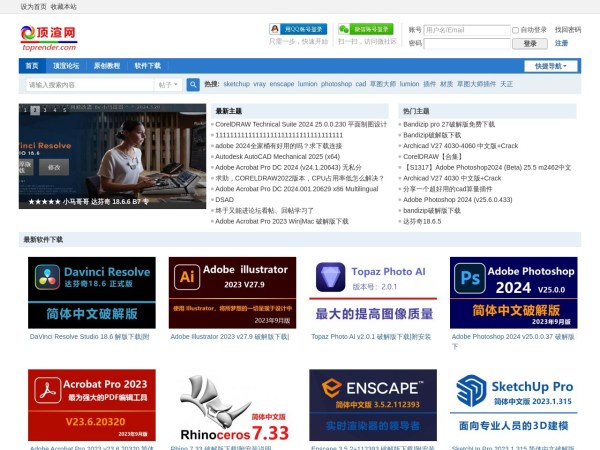The width and height of the screenshot is (600, 450).
Task: Select slide 4 in the banner carousel
Action: coord(55,110)
